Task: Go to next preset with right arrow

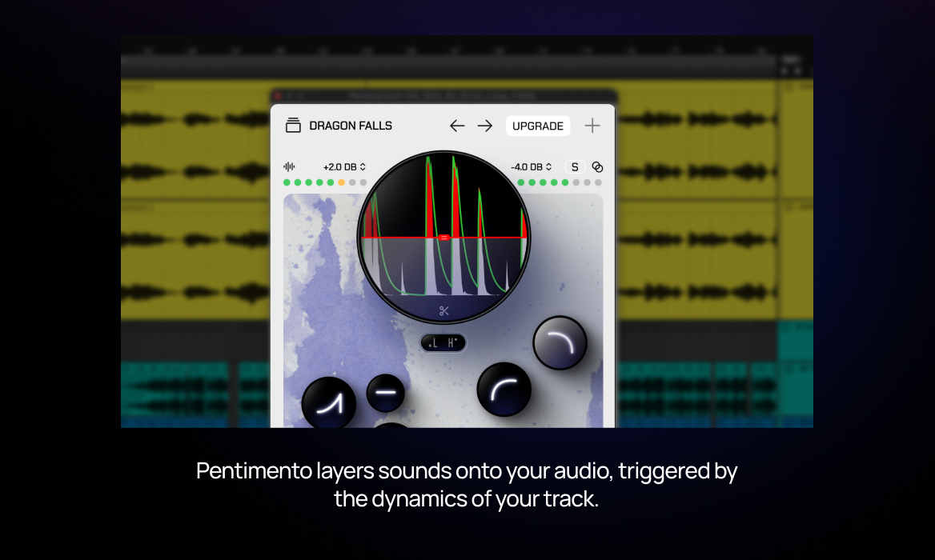Action: click(x=485, y=126)
